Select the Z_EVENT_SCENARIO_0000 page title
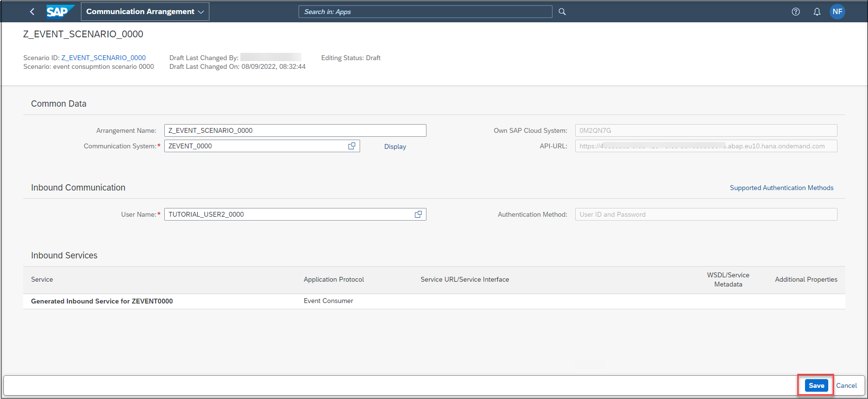Viewport: 868px width, 399px height. click(x=83, y=34)
